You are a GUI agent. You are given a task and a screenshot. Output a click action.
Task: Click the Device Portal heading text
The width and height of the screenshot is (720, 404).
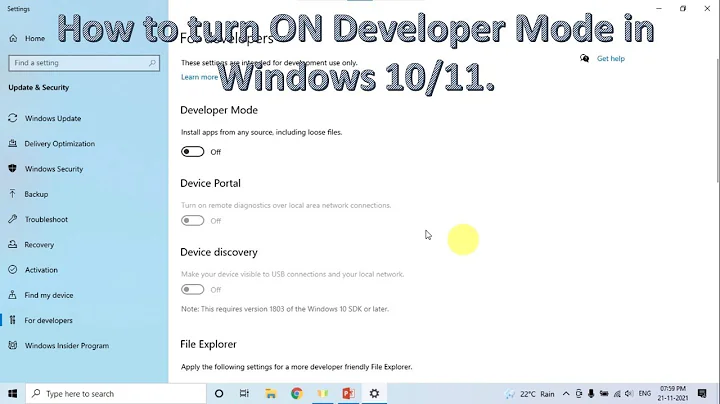point(210,183)
